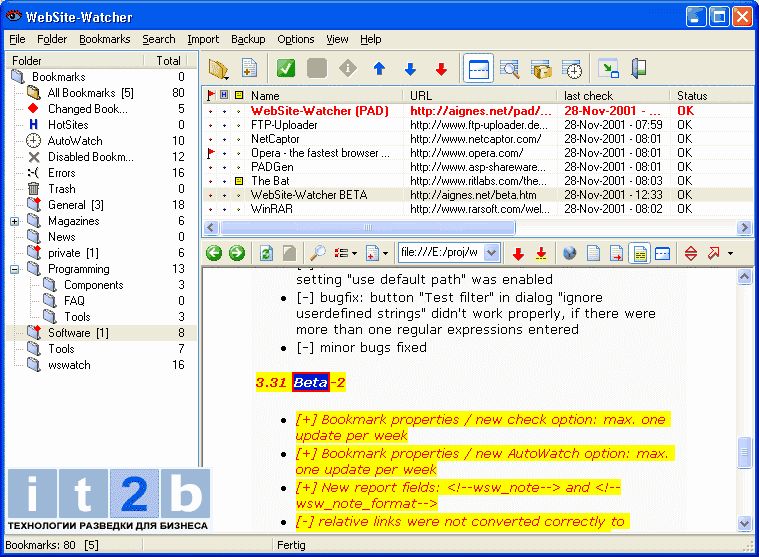Open the Trash folder

coord(61,189)
